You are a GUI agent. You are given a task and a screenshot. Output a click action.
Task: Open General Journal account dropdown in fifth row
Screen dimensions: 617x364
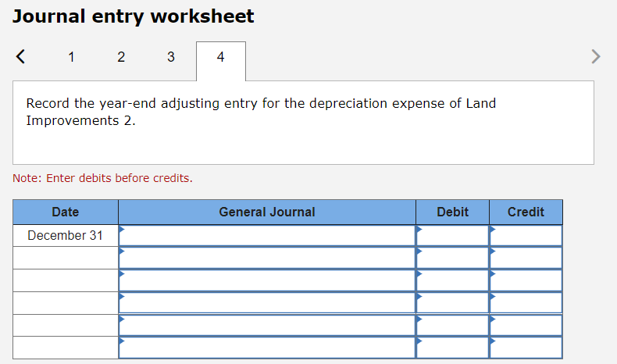[x=267, y=325]
